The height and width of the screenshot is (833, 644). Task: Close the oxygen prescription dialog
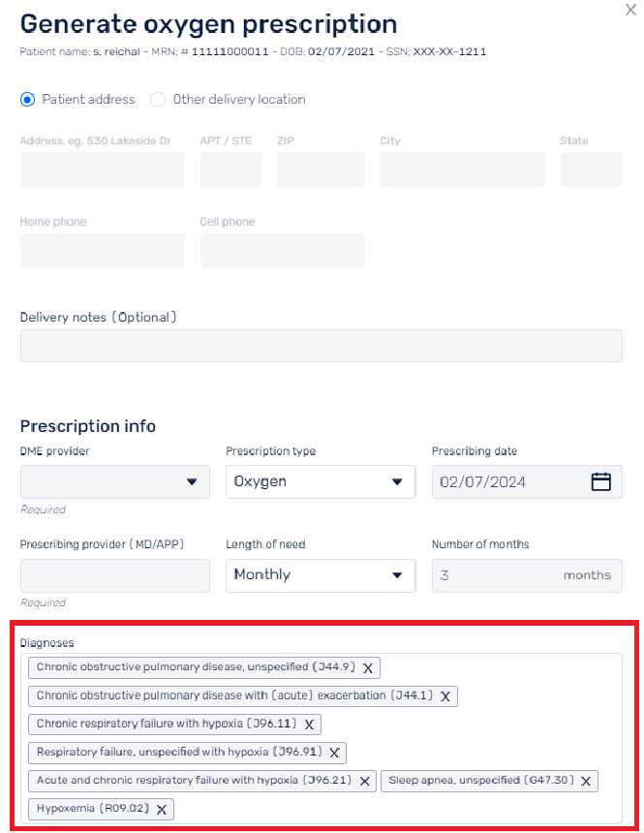630,10
